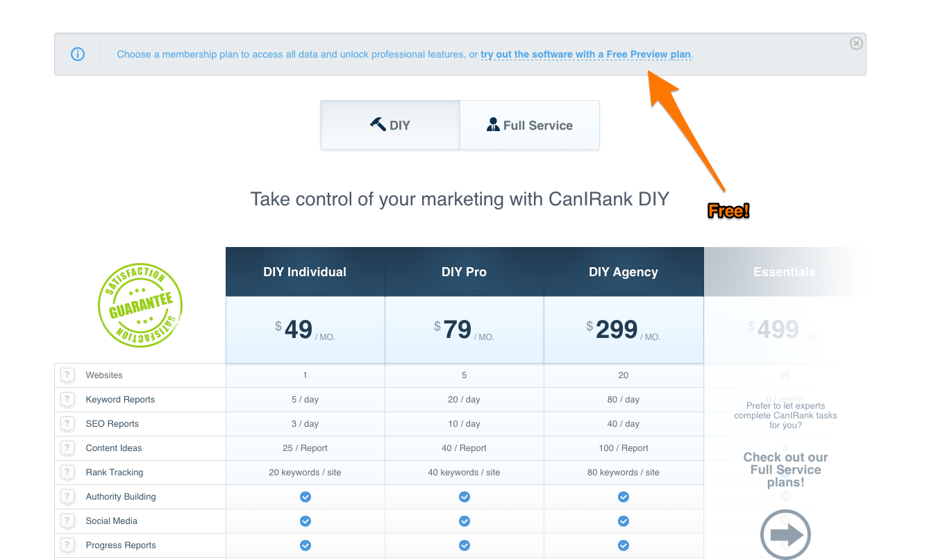This screenshot has width=929, height=560.
Task: Click the "80 / day" Keyword Reports cell
Action: pos(623,400)
